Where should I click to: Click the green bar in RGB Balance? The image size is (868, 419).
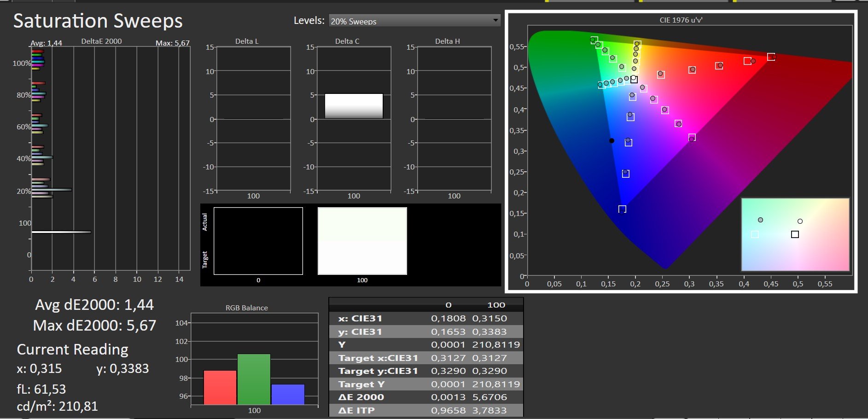pyautogui.click(x=254, y=379)
